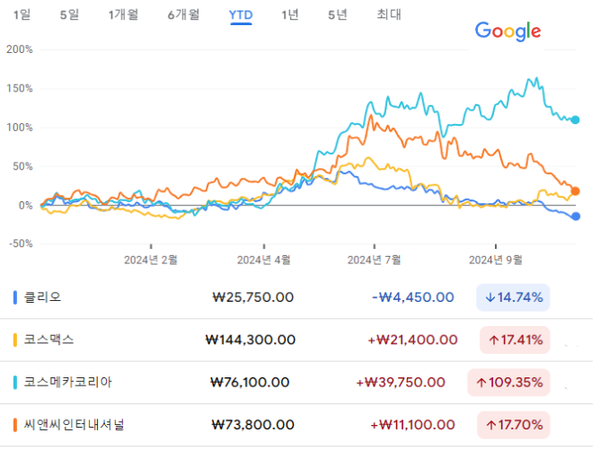Choose the 1개월 range tab
Viewport: 600px width, 451px height.
pos(122,14)
